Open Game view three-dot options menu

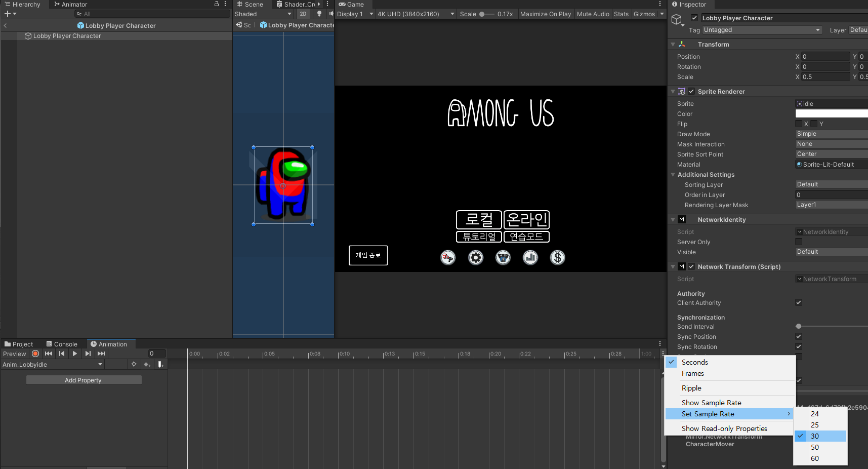(660, 4)
